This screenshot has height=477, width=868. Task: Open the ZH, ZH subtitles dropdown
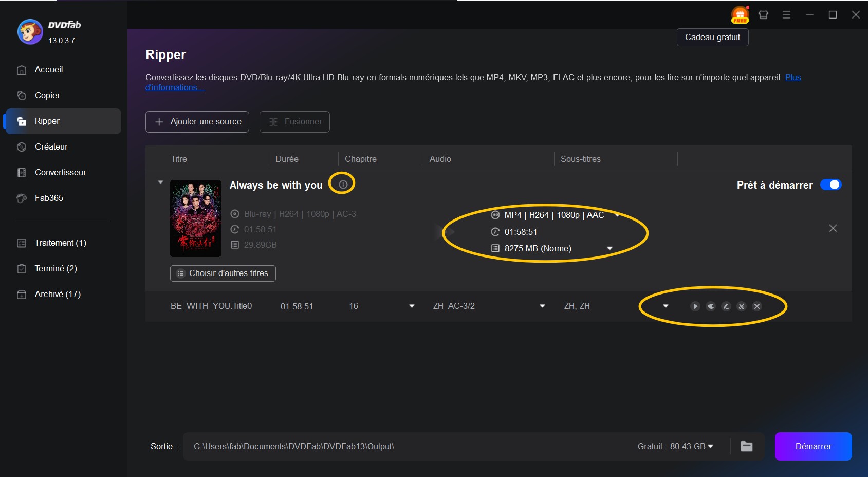666,306
